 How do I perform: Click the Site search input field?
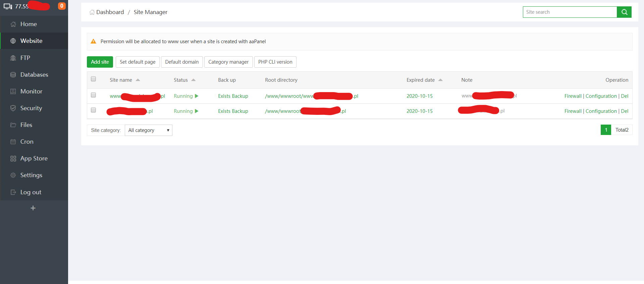pyautogui.click(x=570, y=12)
